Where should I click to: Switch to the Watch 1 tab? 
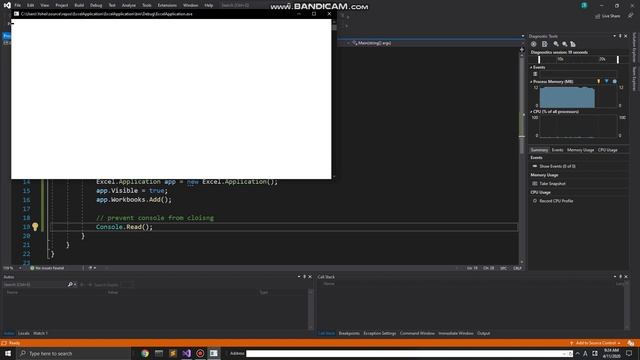[40, 333]
